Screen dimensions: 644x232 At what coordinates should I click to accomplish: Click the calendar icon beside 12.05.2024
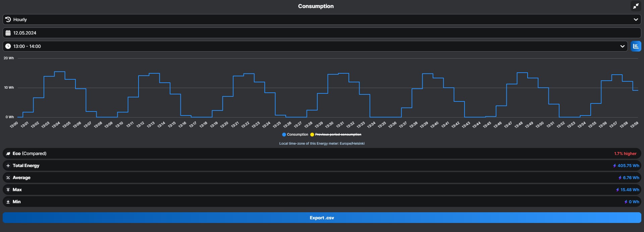(x=8, y=33)
